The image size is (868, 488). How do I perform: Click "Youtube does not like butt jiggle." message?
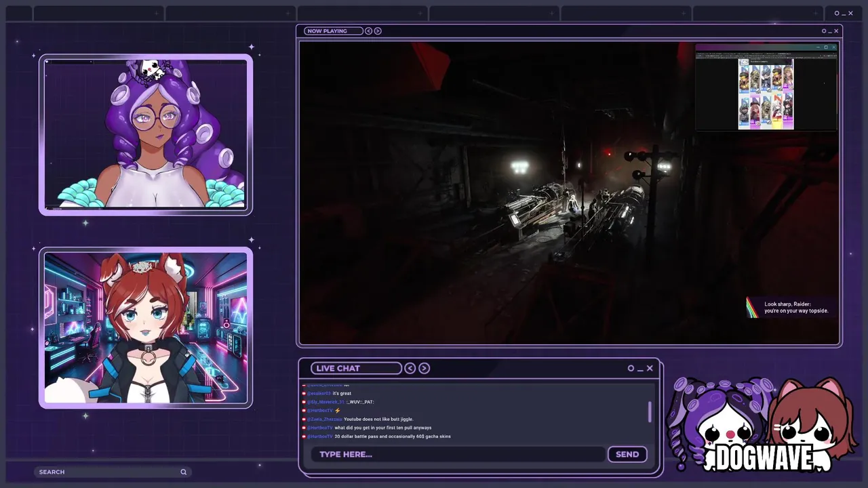[378, 419]
